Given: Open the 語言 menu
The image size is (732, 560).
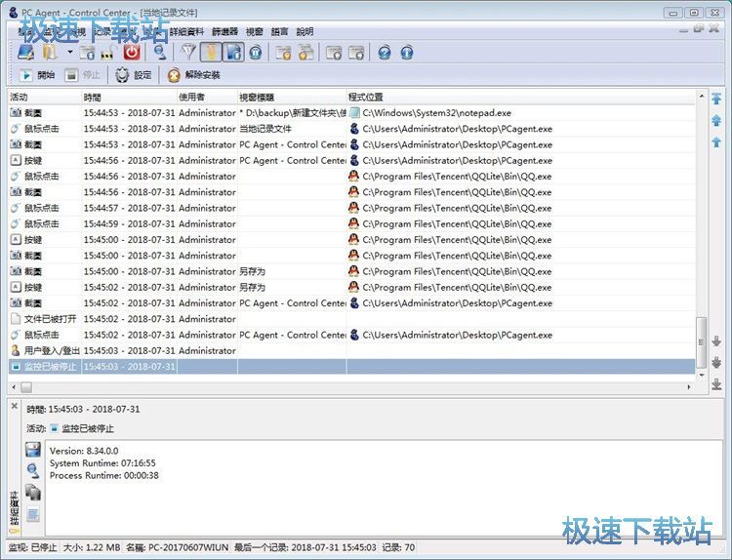Looking at the screenshot, I should pyautogui.click(x=280, y=32).
